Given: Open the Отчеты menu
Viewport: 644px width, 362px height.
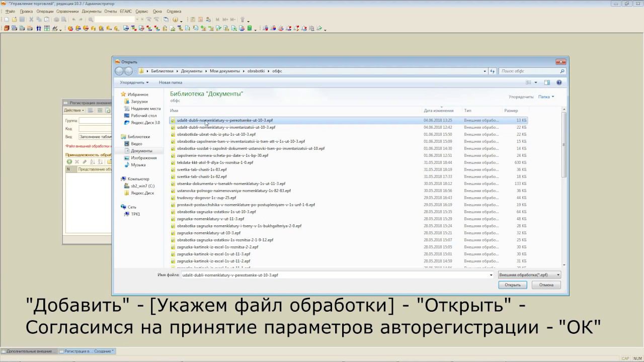Looking at the screenshot, I should pyautogui.click(x=110, y=11).
